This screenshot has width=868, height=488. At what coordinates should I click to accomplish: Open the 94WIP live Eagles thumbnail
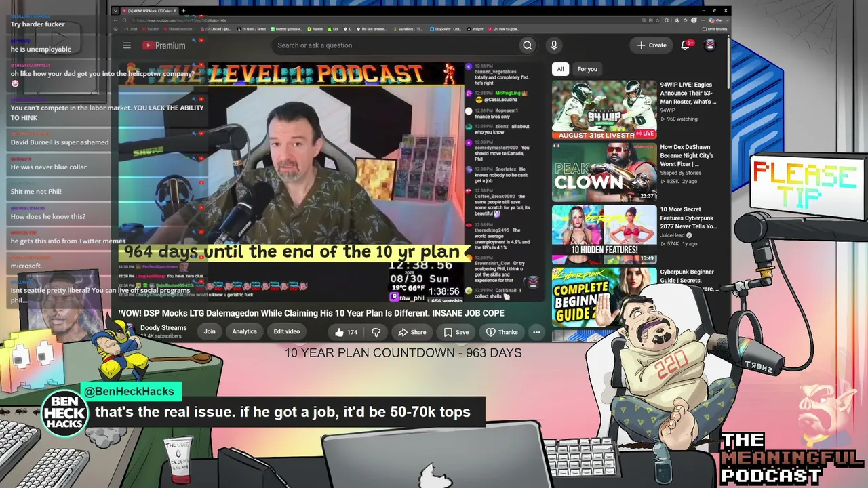coord(604,110)
